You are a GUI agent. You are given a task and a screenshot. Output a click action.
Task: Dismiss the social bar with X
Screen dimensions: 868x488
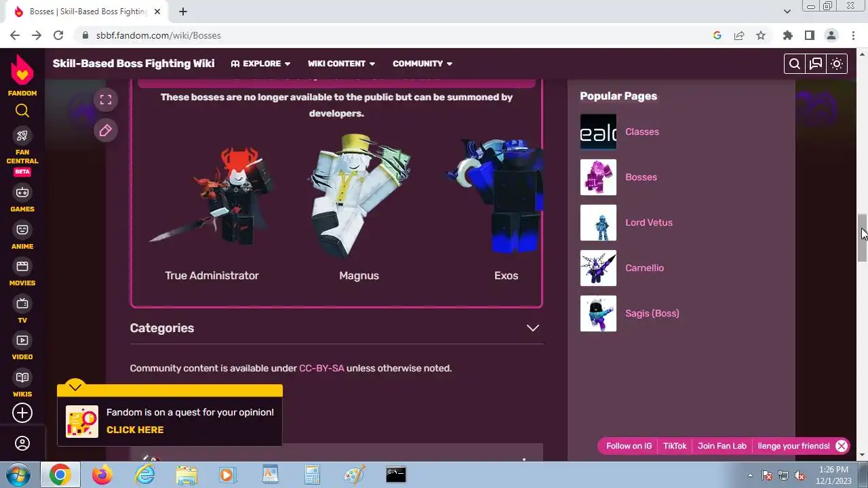[842, 446]
